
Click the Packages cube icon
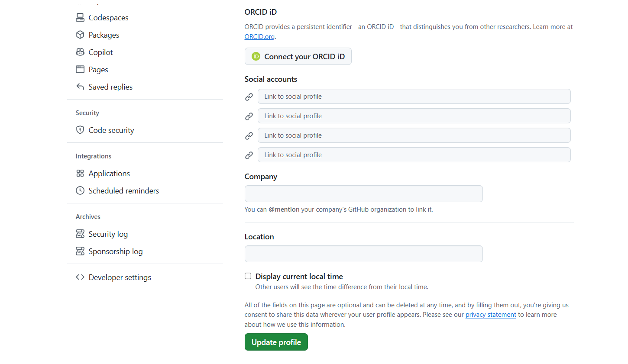click(80, 35)
